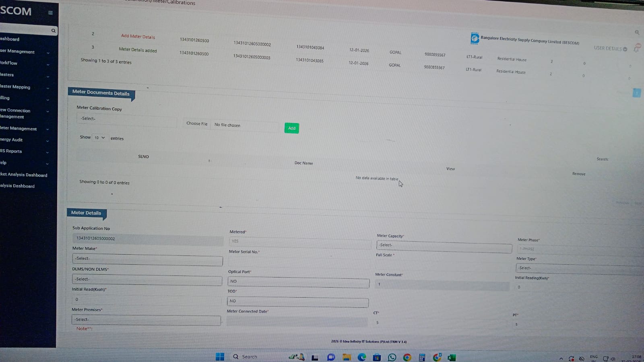Sort by the Doc Name column header
The width and height of the screenshot is (644, 362).
click(x=303, y=163)
